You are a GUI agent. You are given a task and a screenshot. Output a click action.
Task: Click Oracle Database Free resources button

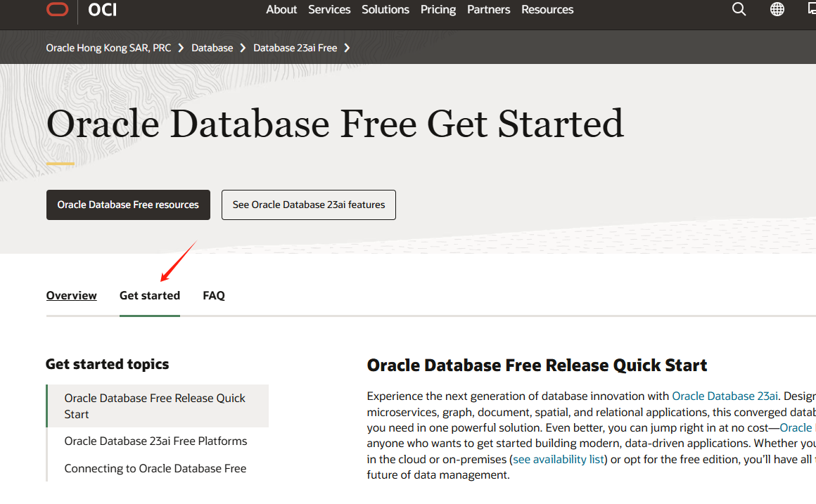[x=128, y=205]
